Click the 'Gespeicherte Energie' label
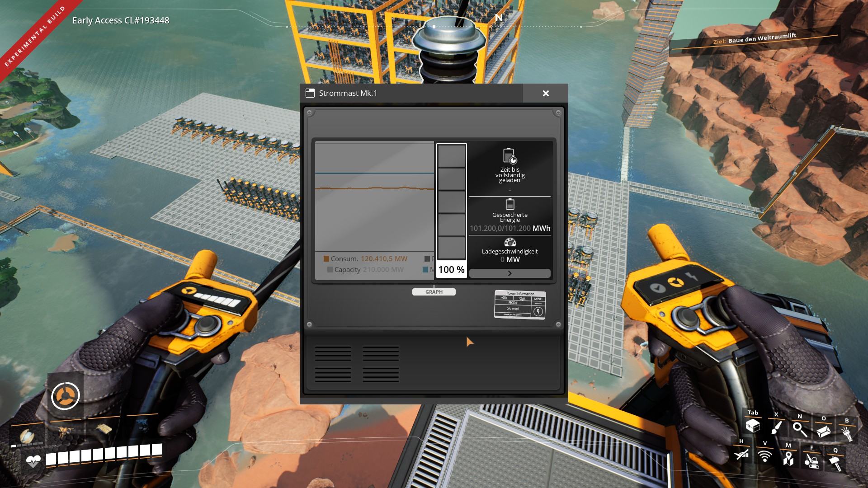 [510, 217]
